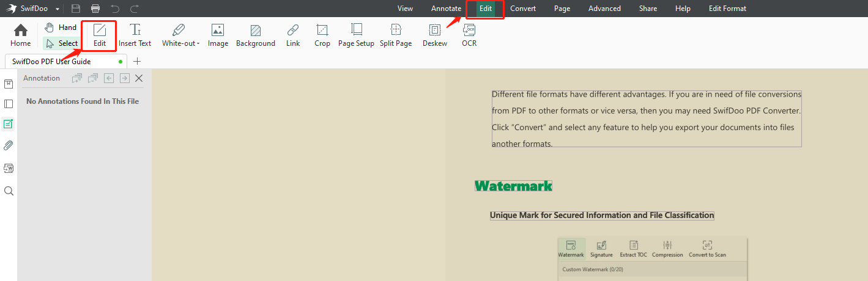Choose the Edit tool in toolbar
868x281 pixels.
pos(99,35)
